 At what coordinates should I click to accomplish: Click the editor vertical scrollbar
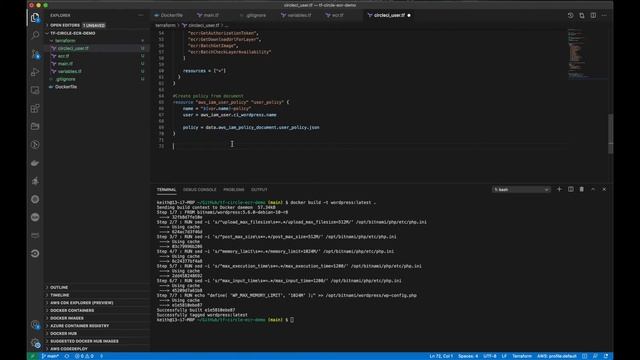pyautogui.click(x=611, y=134)
